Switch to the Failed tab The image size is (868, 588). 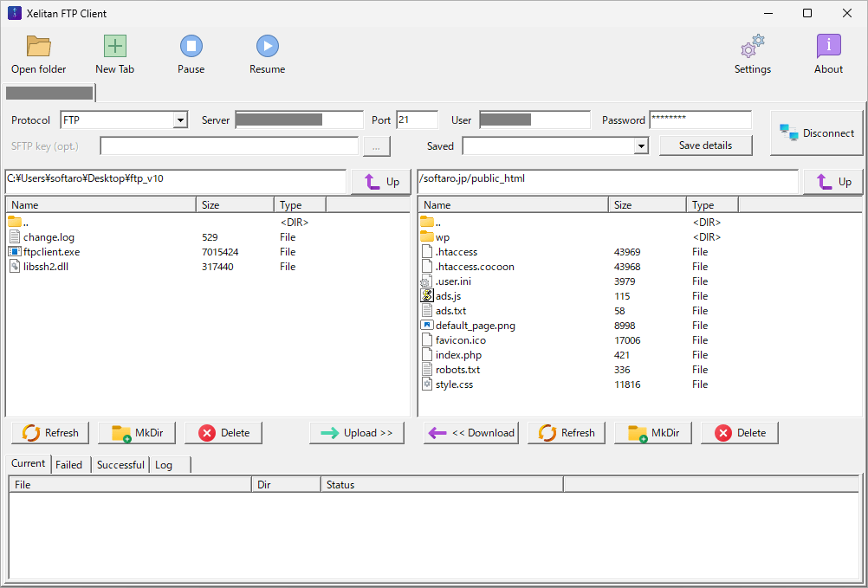point(69,465)
